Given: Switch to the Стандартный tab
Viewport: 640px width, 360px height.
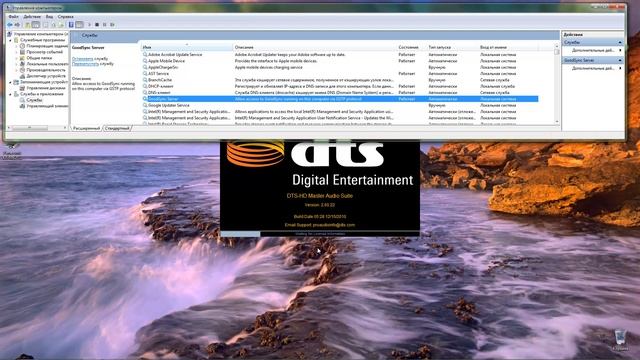Looking at the screenshot, I should pos(118,129).
